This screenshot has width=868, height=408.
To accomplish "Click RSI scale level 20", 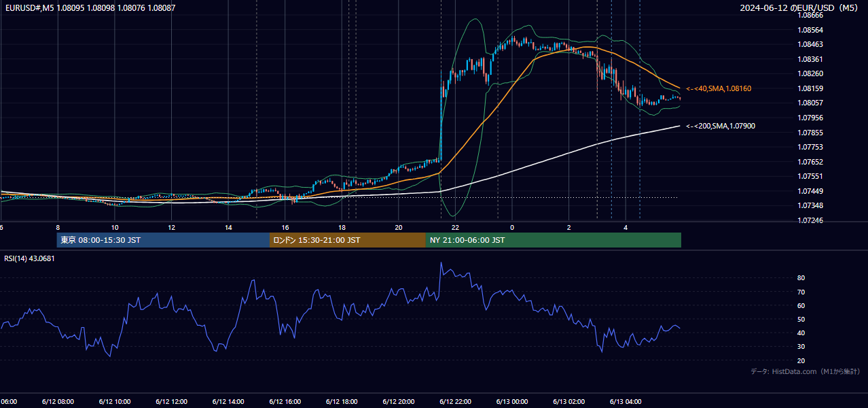I will [801, 360].
